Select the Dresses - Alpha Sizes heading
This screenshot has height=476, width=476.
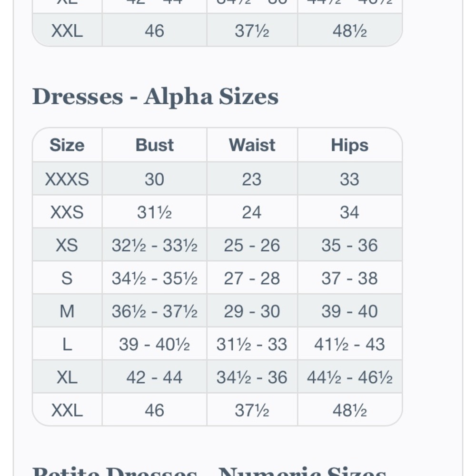coord(155,97)
